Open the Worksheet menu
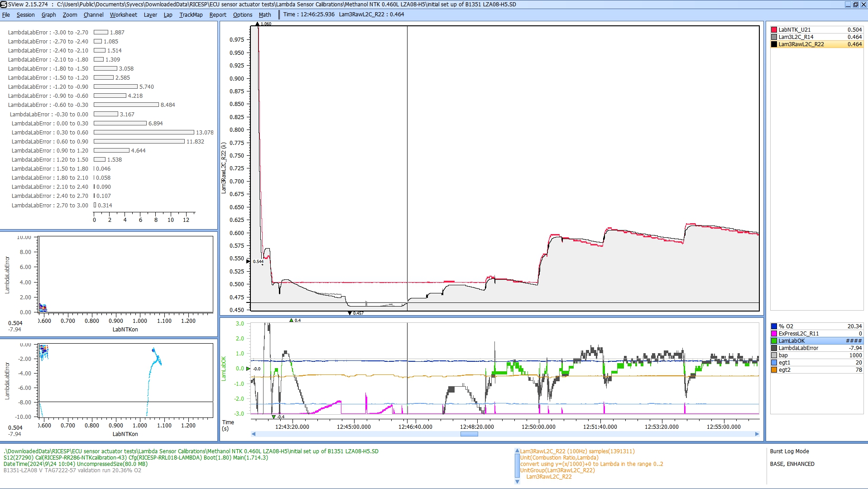Screen dimensions: 868x489 pos(123,14)
